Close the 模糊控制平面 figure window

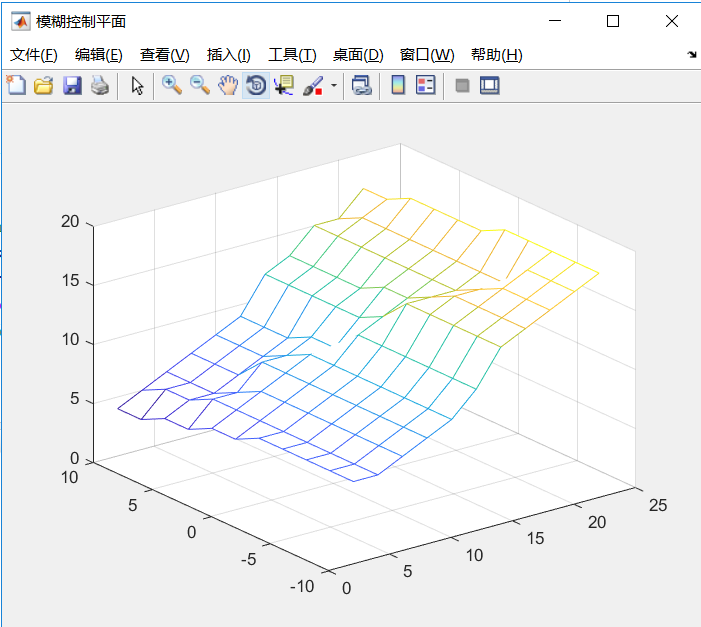pos(671,21)
